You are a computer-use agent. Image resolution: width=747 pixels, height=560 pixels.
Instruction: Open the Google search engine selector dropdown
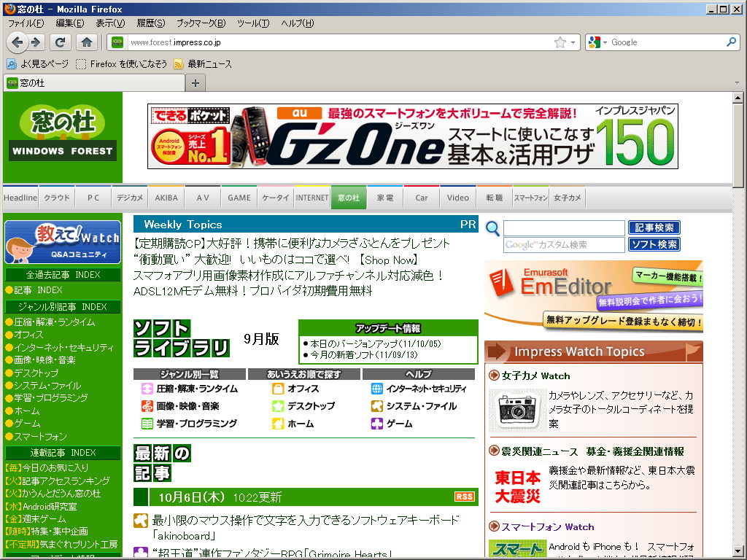coord(598,42)
